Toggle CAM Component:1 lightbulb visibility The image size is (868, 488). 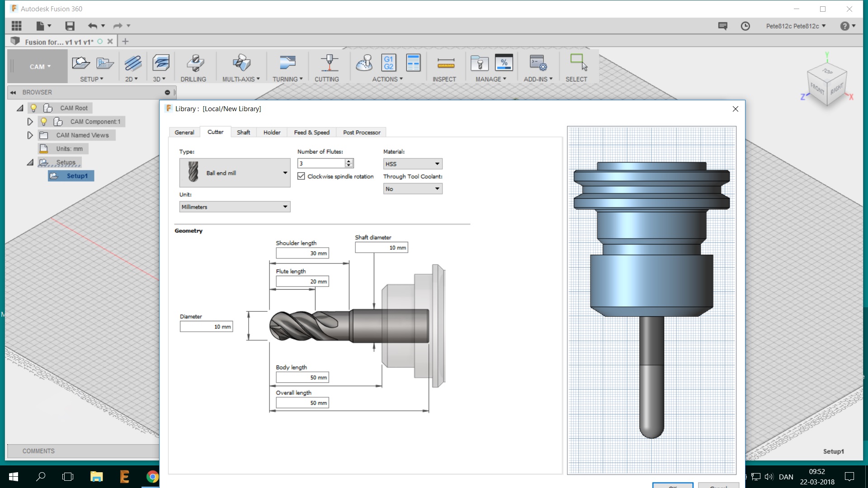(x=44, y=122)
